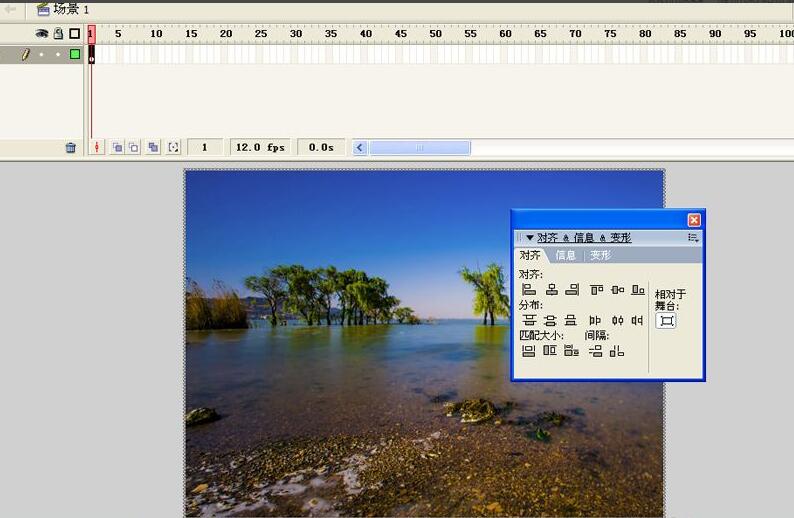The image size is (794, 518).
Task: Select the landscape image on stage
Action: 424,343
